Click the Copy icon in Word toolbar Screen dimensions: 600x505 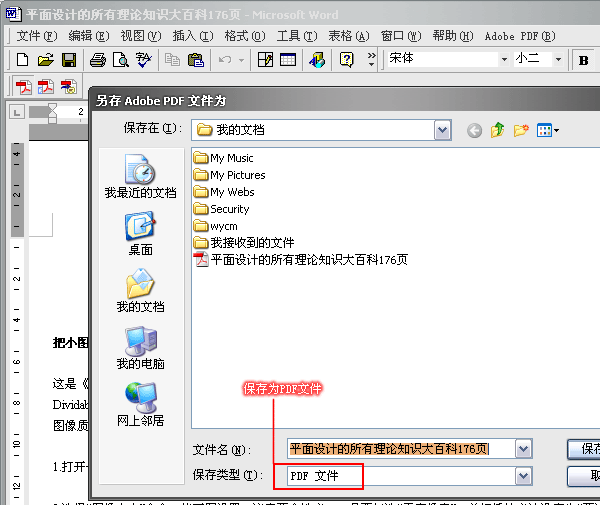coord(172,60)
